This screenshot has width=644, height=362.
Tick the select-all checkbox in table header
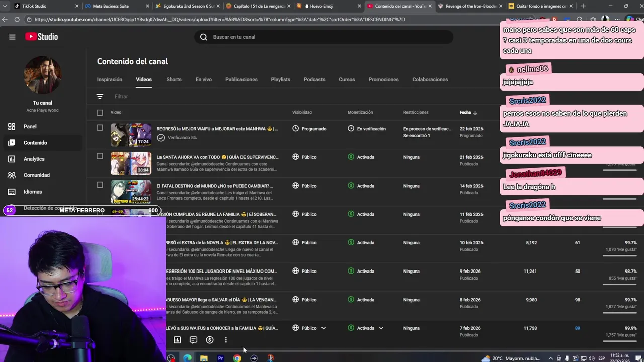[100, 113]
